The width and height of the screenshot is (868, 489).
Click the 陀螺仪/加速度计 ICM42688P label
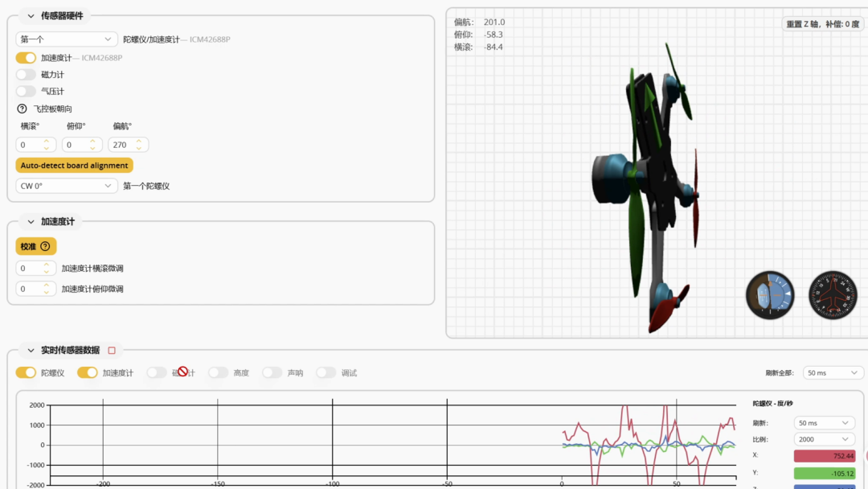(x=177, y=39)
